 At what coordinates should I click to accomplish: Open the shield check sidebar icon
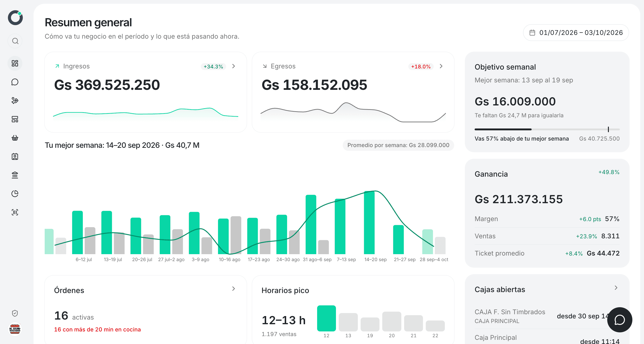(15, 313)
